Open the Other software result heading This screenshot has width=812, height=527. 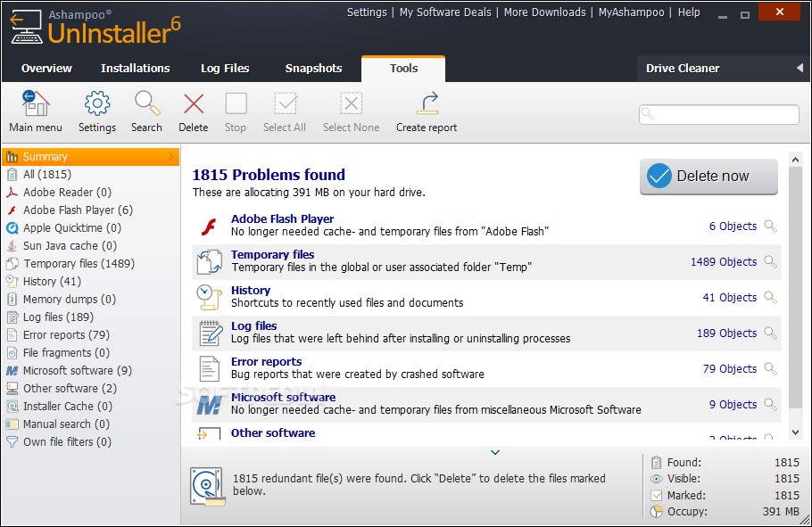(x=273, y=432)
